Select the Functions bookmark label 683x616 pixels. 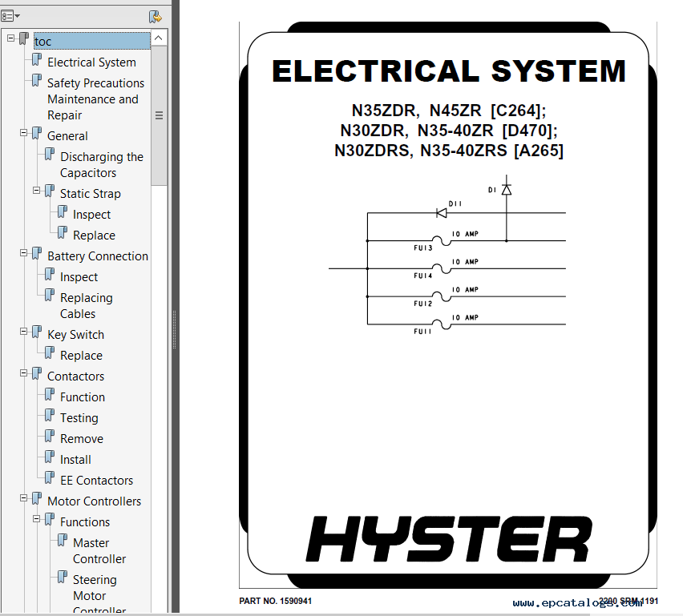pyautogui.click(x=85, y=522)
